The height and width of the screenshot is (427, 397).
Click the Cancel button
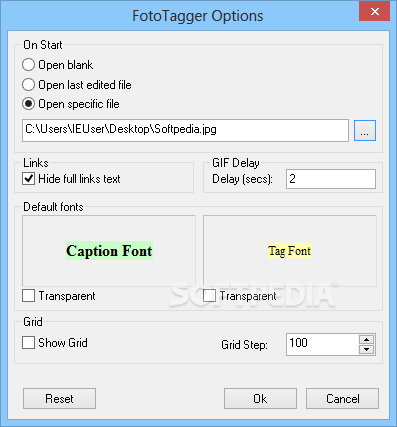[x=342, y=398]
